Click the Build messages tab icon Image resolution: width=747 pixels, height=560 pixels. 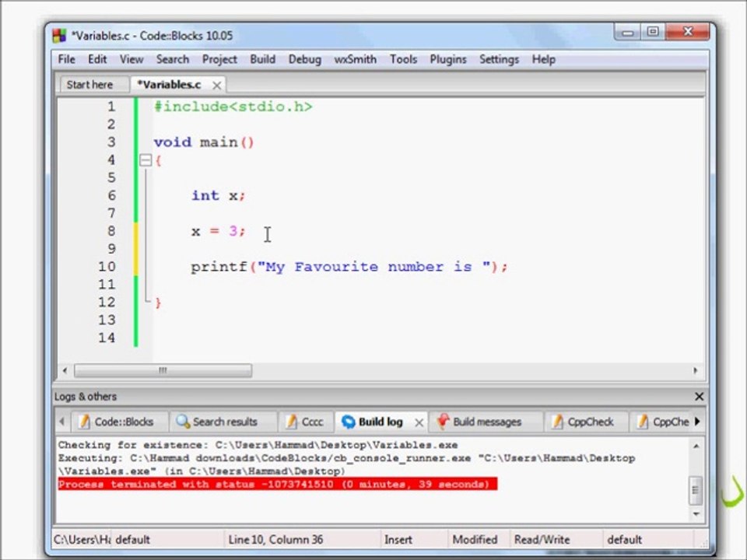tap(443, 421)
